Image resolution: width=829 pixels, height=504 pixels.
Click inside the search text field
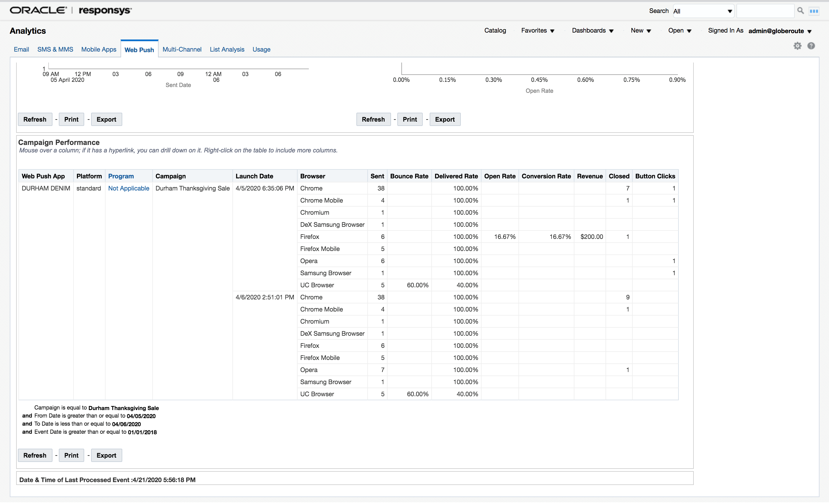click(x=765, y=10)
